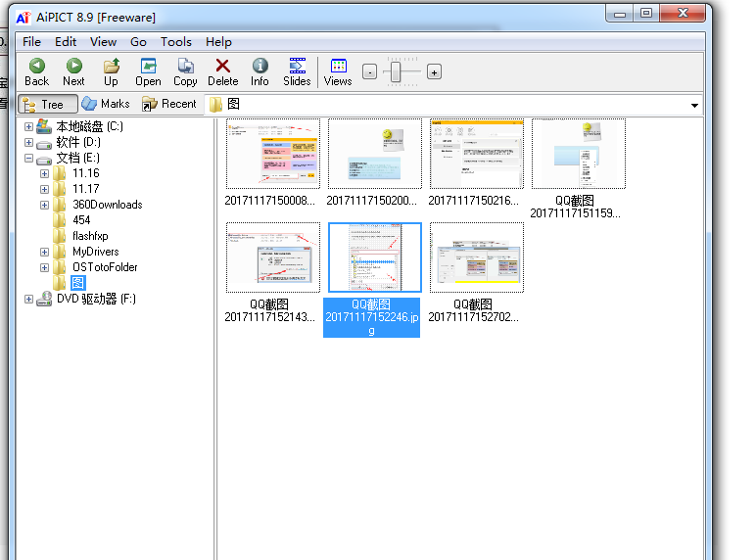This screenshot has width=756, height=560.
Task: Open the Tools menu
Action: point(176,42)
